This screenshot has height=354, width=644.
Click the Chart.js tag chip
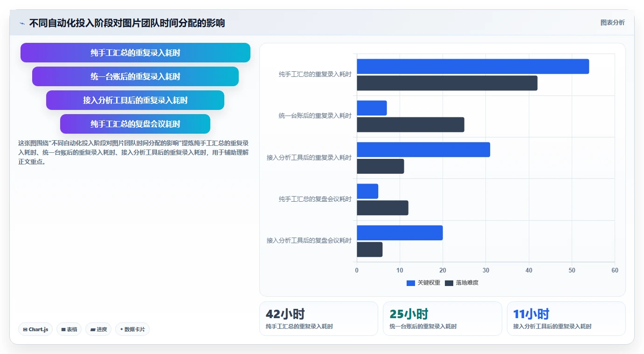[x=35, y=329]
